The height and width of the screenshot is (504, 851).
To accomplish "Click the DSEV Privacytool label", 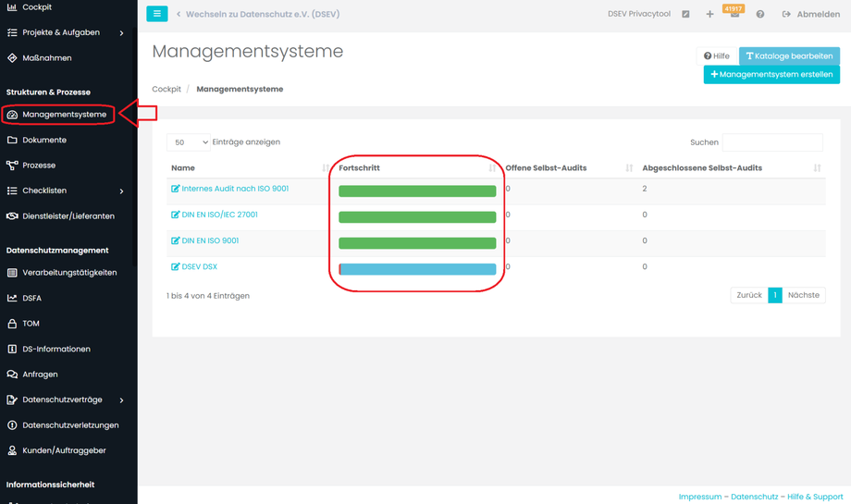I will (x=639, y=14).
